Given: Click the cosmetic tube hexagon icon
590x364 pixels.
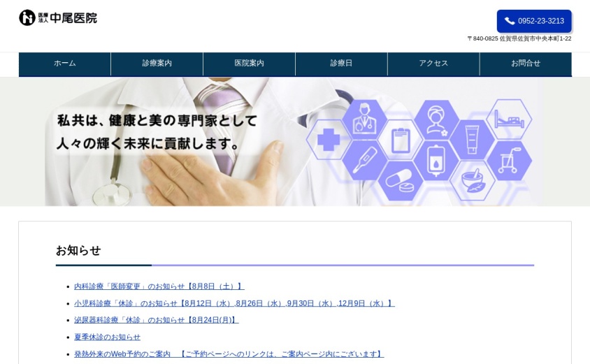Looking at the screenshot, I should (x=473, y=140).
